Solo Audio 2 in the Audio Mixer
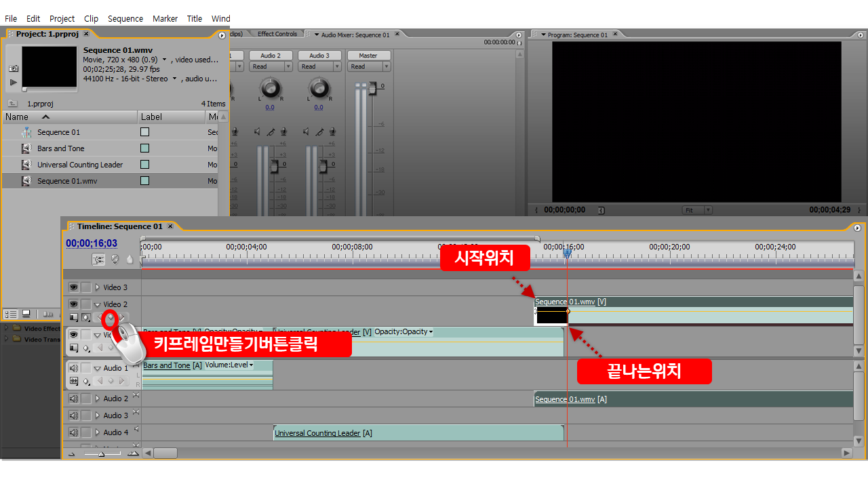868x488 pixels. point(271,131)
